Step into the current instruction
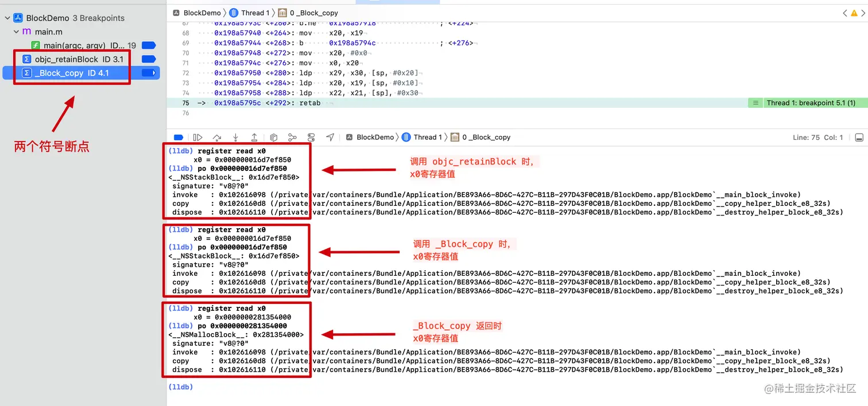 tap(235, 137)
